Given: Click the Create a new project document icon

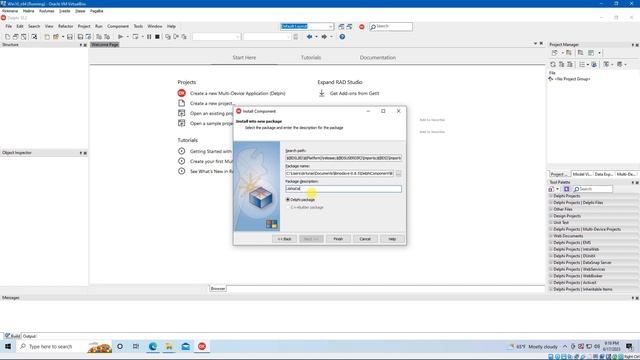Looking at the screenshot, I should 182,103.
